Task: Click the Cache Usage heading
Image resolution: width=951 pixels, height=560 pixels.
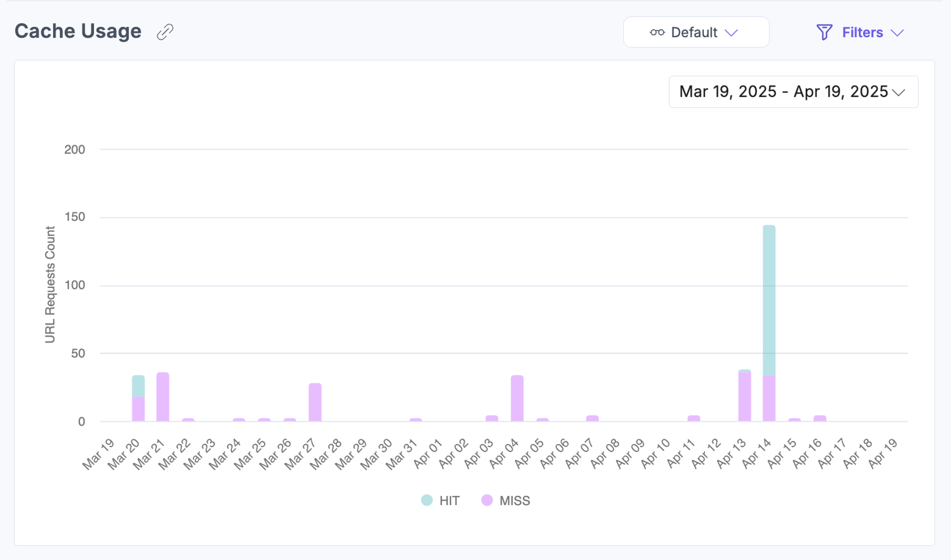Action: [x=78, y=31]
